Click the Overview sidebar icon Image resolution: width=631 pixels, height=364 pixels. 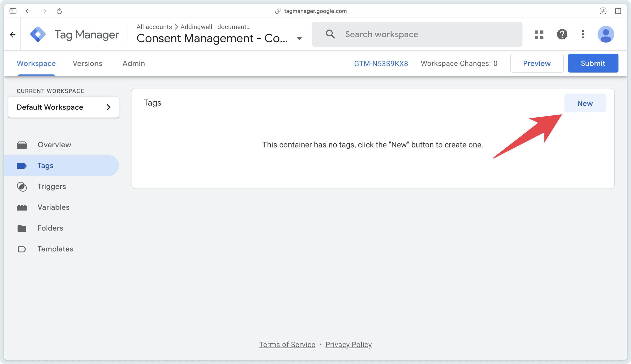(x=22, y=145)
